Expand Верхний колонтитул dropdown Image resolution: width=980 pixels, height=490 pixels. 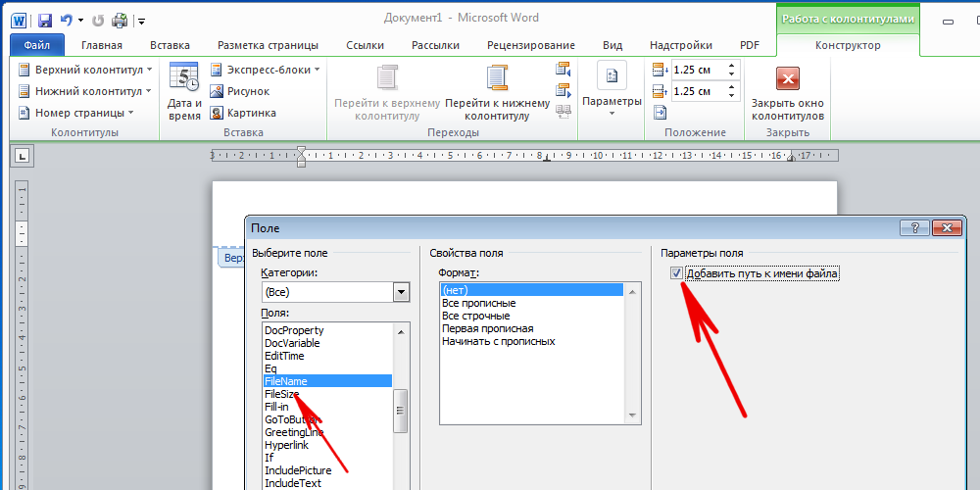[85, 70]
